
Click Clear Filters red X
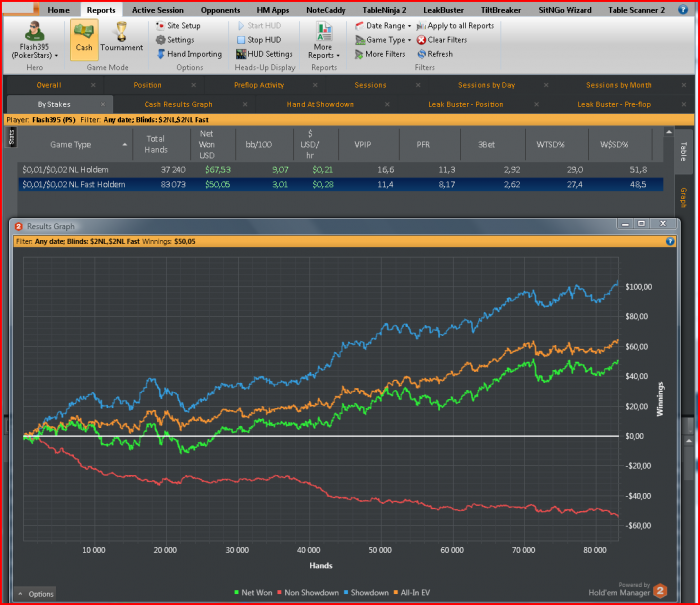click(x=421, y=40)
